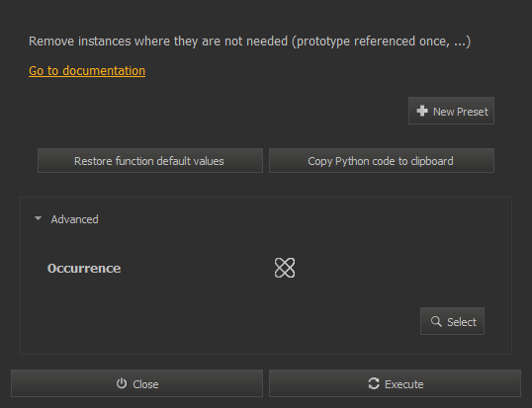This screenshot has height=408, width=532.
Task: Open the Select occurrence picker
Action: [452, 321]
